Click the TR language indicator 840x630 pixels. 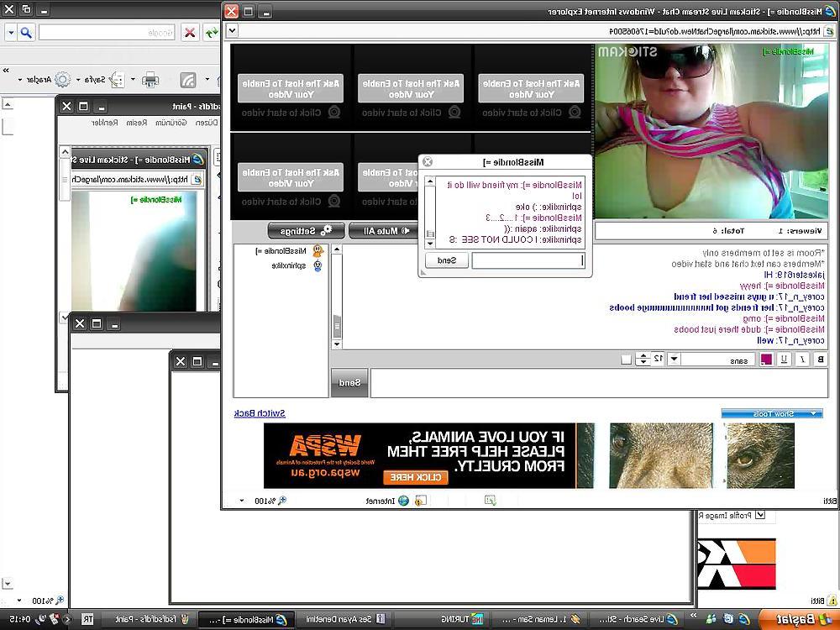tap(87, 619)
